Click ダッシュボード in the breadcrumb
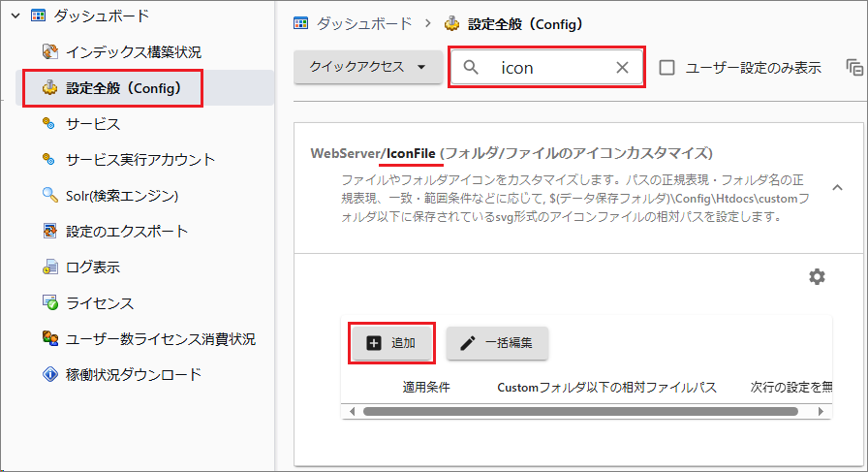This screenshot has height=472, width=868. click(357, 22)
